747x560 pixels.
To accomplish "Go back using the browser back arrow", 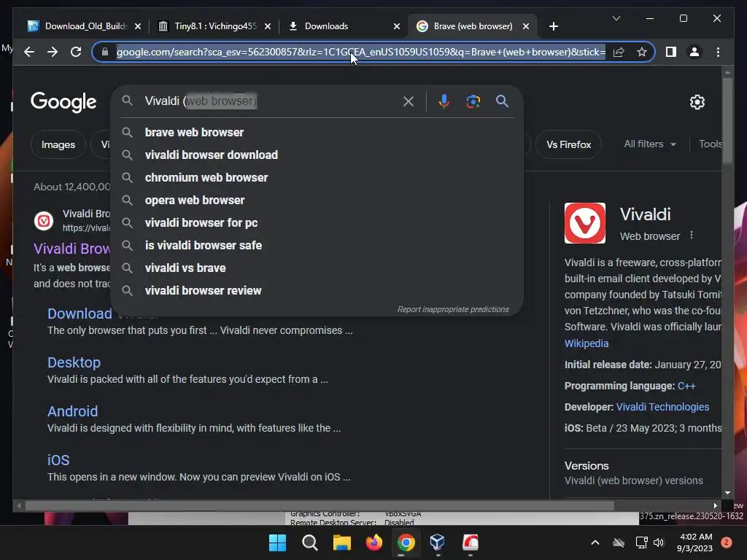I will coord(29,52).
